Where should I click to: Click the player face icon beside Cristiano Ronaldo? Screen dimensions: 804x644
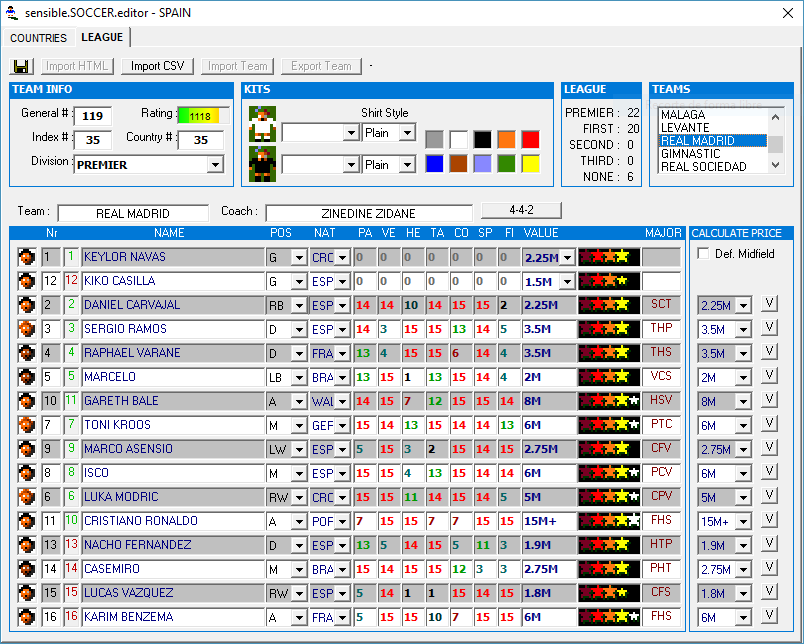[x=27, y=521]
